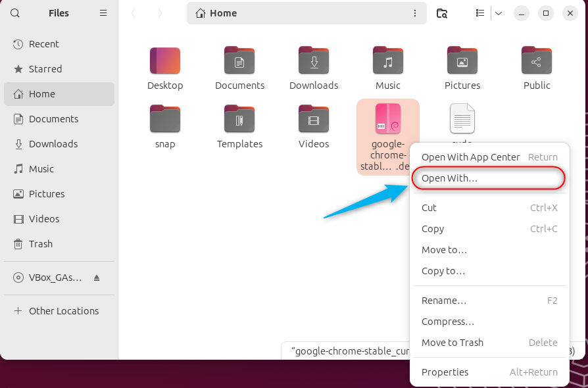Select the Music folder icon in the grid
Screen dimensions: 588x388
[388, 61]
